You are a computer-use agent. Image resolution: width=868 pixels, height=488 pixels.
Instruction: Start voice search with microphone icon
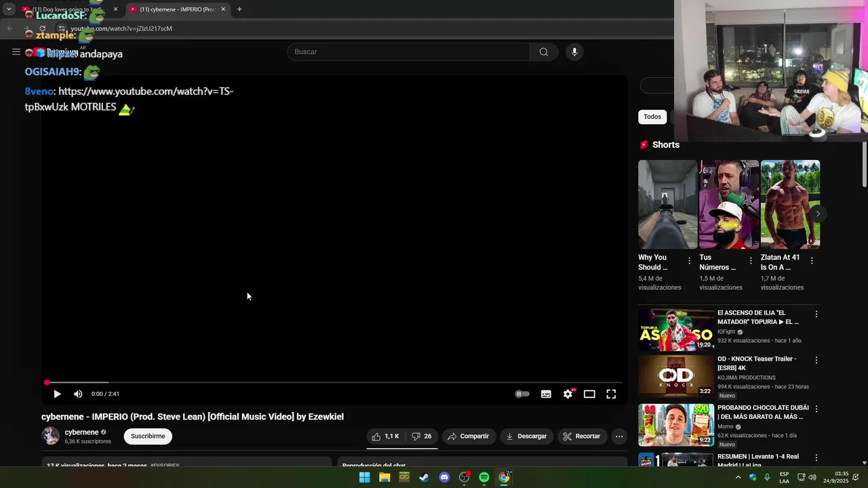[x=574, y=52]
